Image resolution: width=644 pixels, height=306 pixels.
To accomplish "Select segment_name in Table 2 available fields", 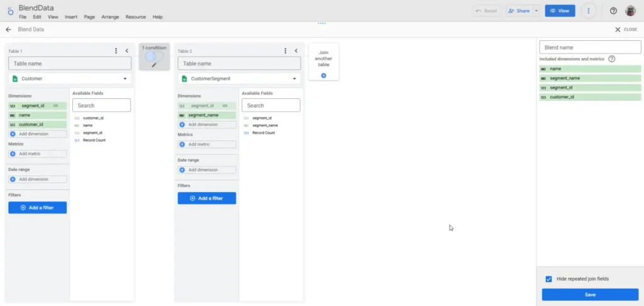I will tap(265, 125).
